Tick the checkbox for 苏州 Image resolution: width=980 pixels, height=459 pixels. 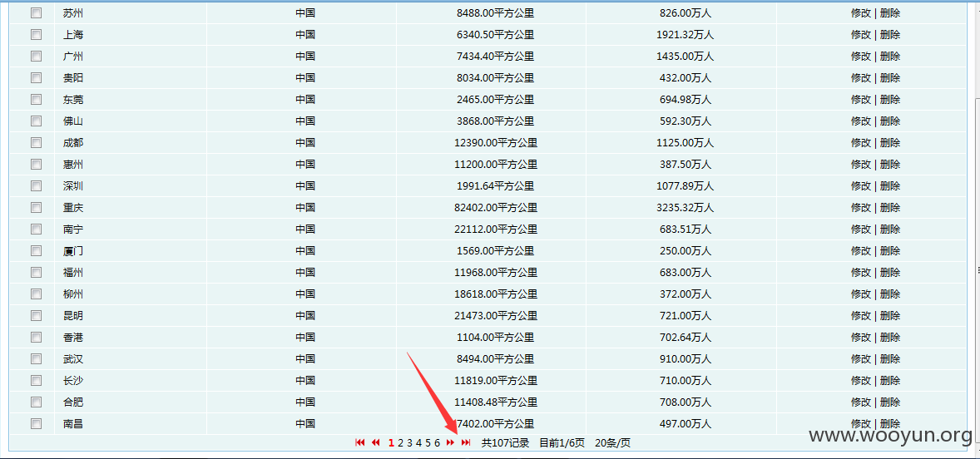coord(37,13)
